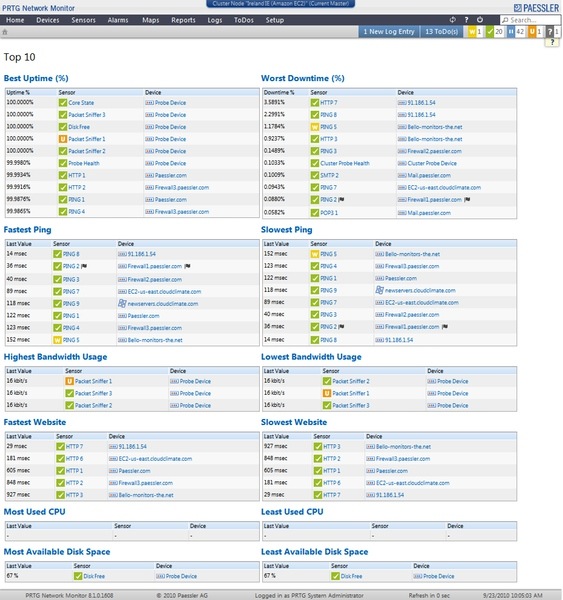Open the Devices menu
Image resolution: width=563 pixels, height=600 pixels.
pos(48,20)
